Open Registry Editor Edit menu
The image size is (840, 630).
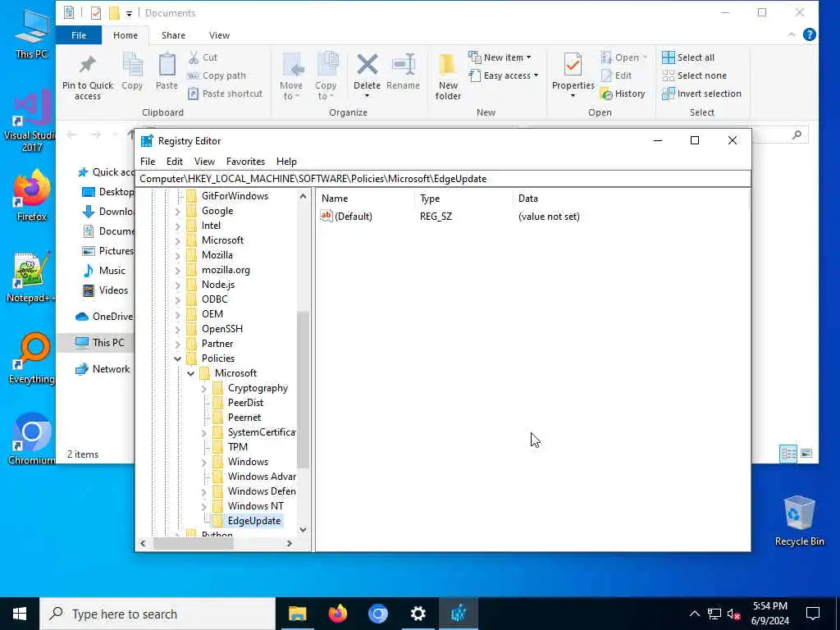(175, 162)
